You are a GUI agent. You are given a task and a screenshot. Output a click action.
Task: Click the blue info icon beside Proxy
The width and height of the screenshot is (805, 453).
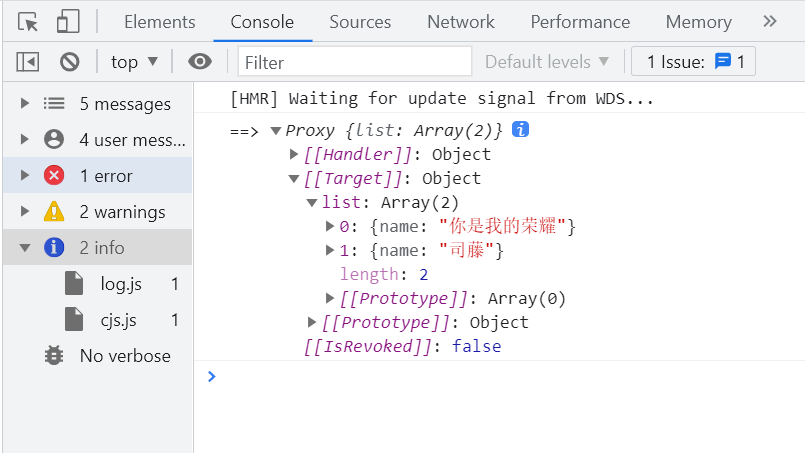click(520, 130)
